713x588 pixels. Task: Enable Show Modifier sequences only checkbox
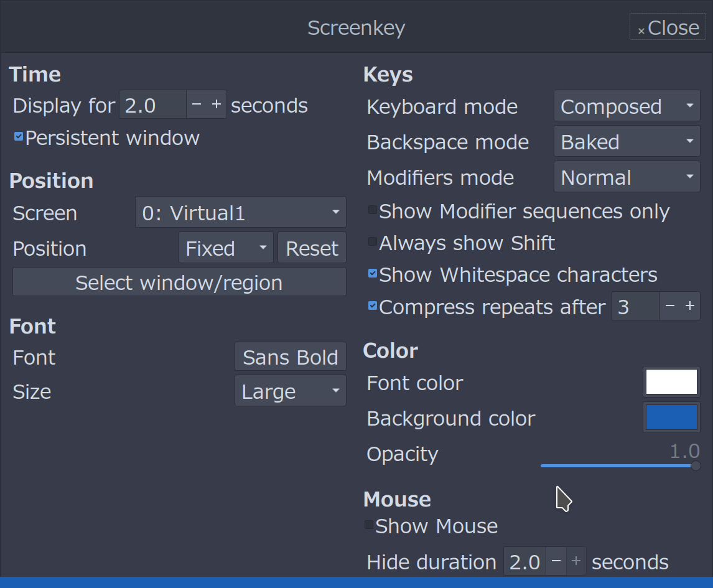coord(373,210)
